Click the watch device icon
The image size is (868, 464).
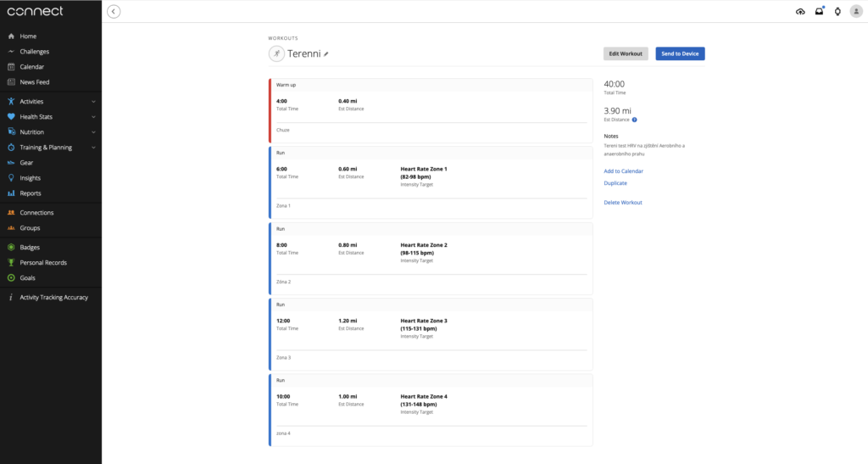(x=837, y=11)
